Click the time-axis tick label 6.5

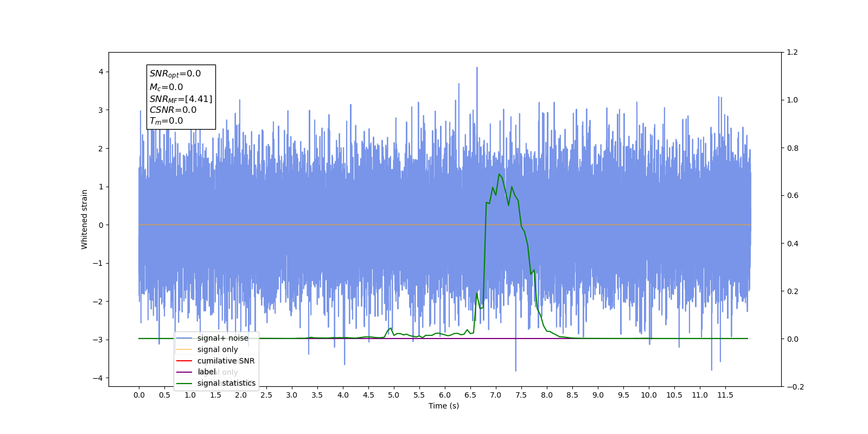point(470,395)
